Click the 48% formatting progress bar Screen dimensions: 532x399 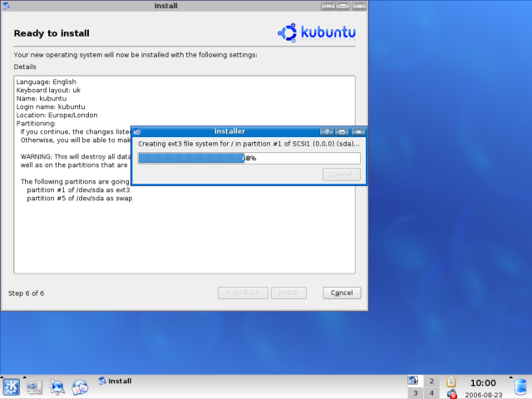click(249, 158)
